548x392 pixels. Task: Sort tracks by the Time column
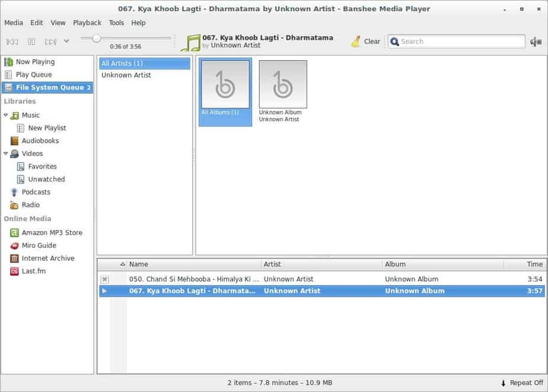click(x=524, y=264)
